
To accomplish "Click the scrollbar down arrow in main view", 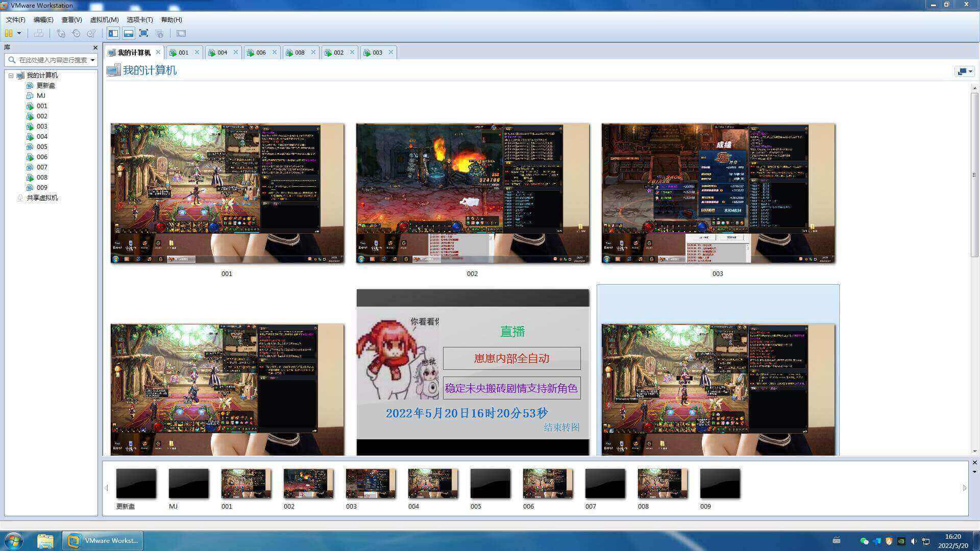I will 974,451.
